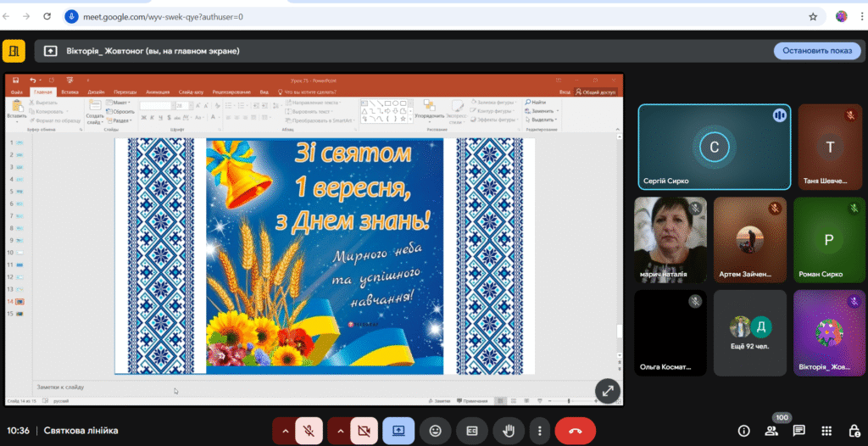Open the chat with everyone panel
The width and height of the screenshot is (868, 446).
798,431
